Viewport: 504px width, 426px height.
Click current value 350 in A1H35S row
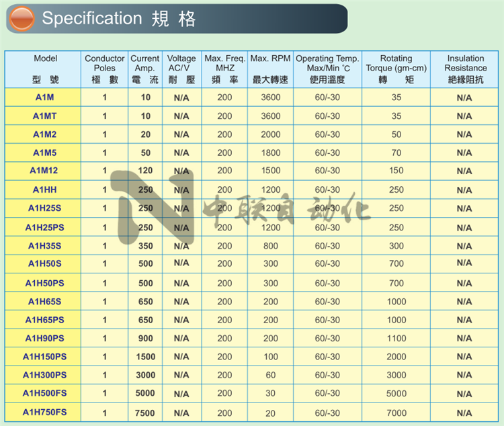click(x=146, y=246)
